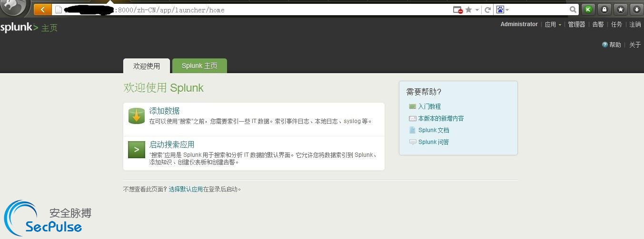
Task: Open the Splunk 问答 answers link
Action: (x=434, y=142)
